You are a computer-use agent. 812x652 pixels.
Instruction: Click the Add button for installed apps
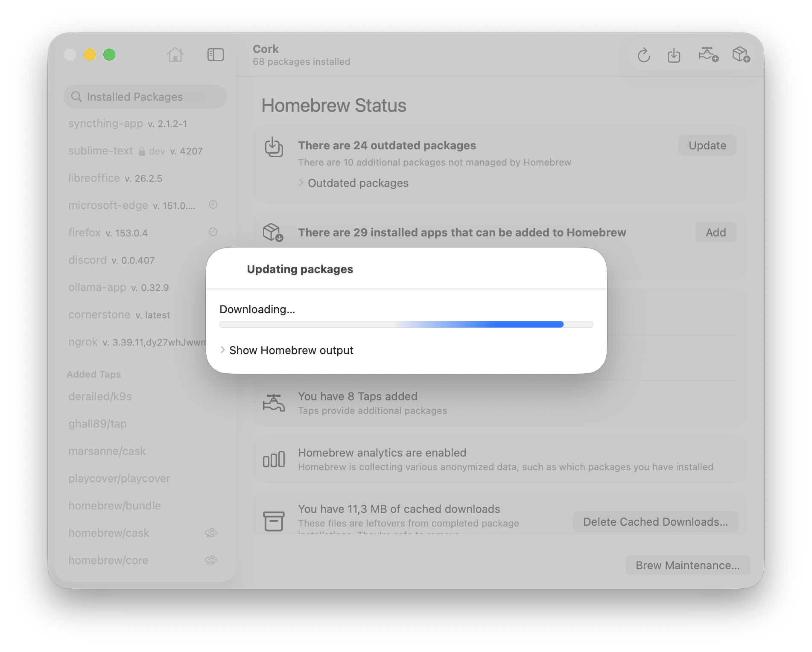[716, 233]
